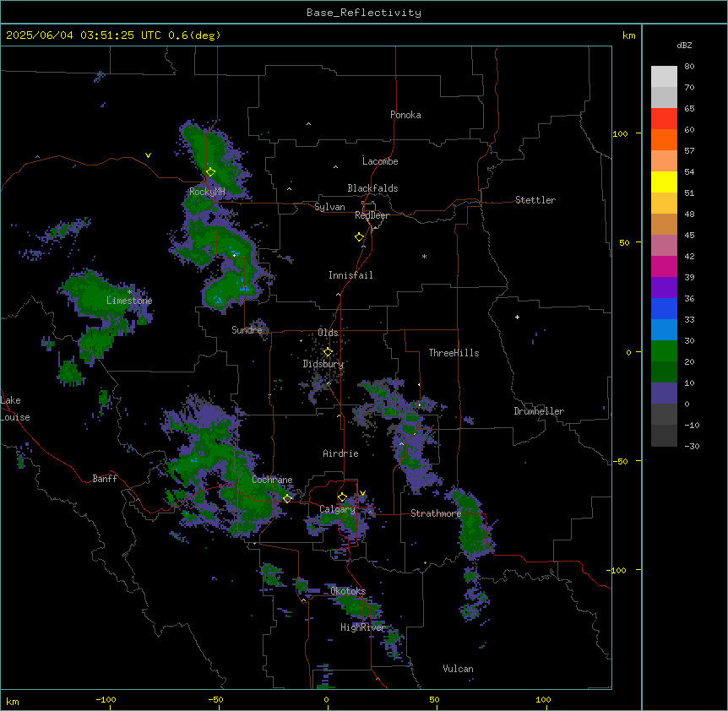Screen dimensions: 728x711
Task: Click the Stettler label
Action: pyautogui.click(x=535, y=200)
